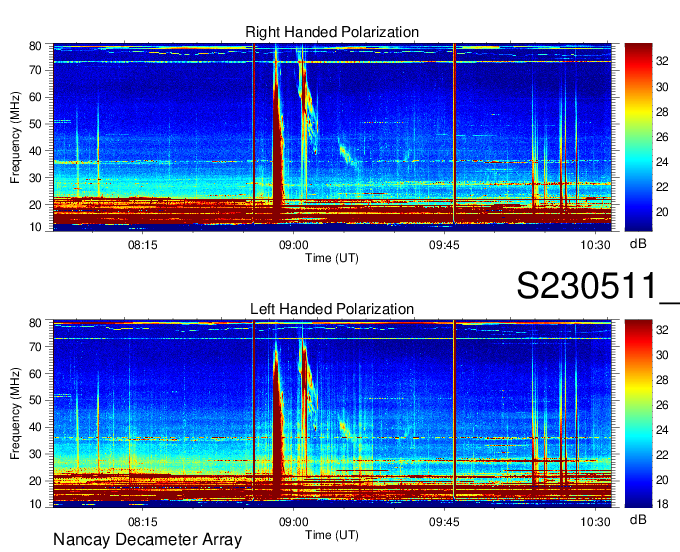Click the 70 MHz tick on Right Handed plot

point(35,70)
